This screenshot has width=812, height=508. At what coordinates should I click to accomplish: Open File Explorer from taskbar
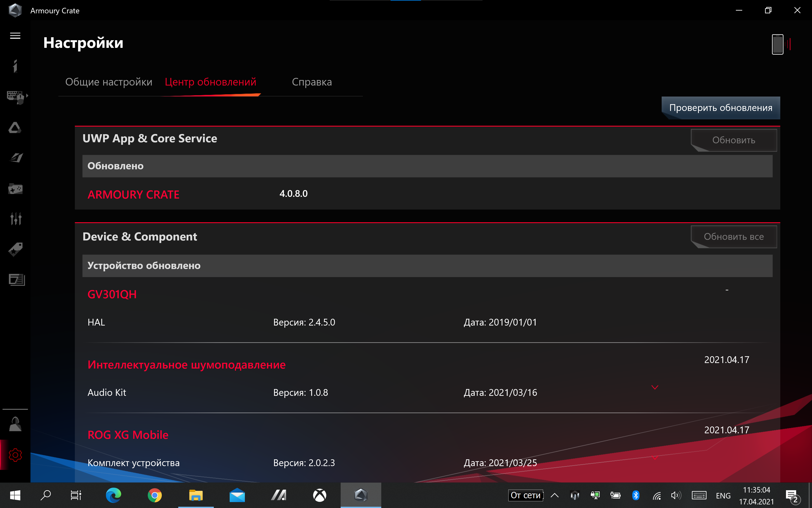[x=196, y=495]
